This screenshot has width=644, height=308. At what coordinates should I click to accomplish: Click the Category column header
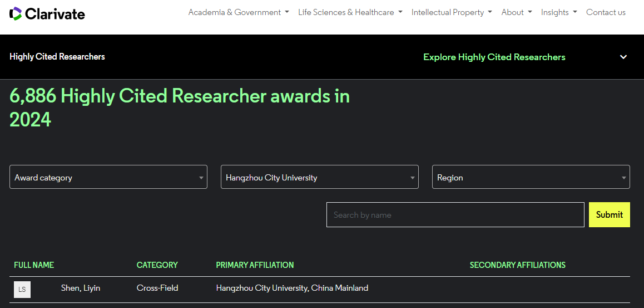pos(157,265)
